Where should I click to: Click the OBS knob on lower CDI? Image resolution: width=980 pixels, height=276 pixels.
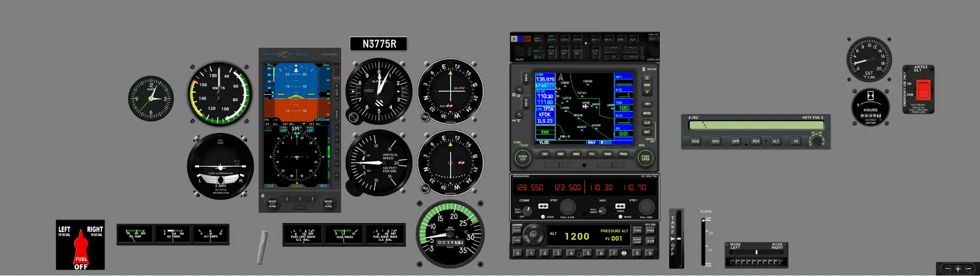point(425,188)
